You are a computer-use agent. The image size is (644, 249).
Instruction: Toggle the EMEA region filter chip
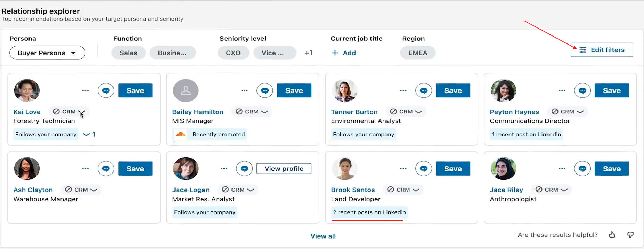[x=418, y=53]
